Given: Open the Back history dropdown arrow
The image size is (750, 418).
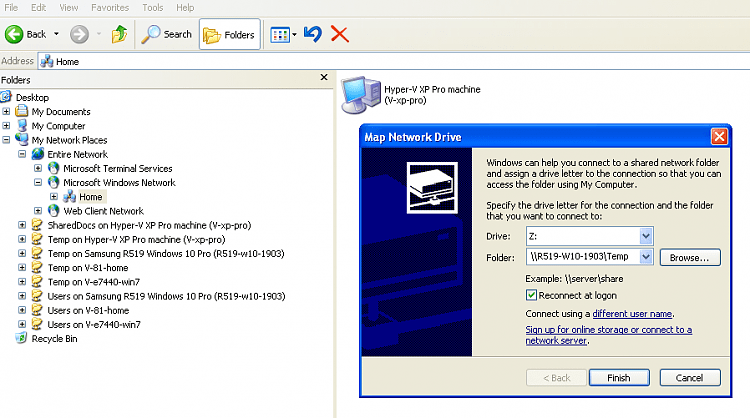Looking at the screenshot, I should coord(56,34).
